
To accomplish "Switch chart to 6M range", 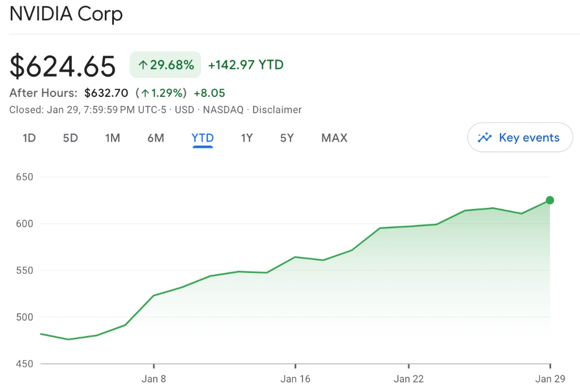I will pos(156,138).
